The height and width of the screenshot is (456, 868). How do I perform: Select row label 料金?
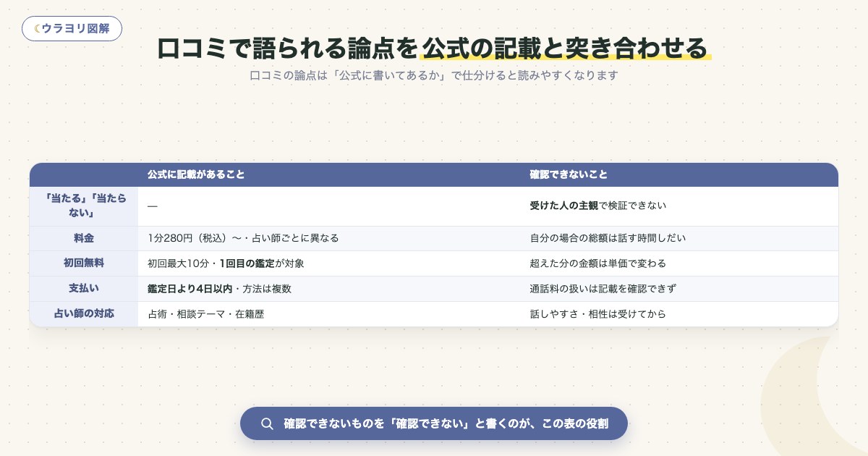point(84,238)
